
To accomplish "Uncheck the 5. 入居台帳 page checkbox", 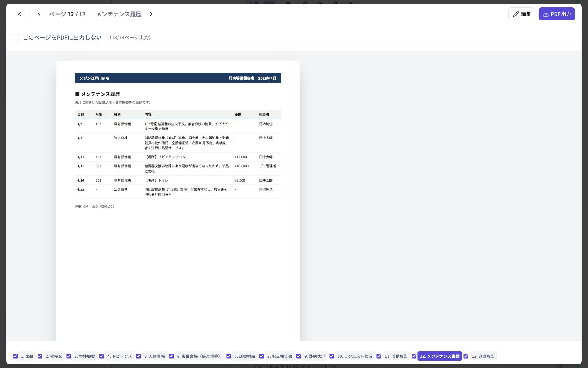I will coord(138,356).
